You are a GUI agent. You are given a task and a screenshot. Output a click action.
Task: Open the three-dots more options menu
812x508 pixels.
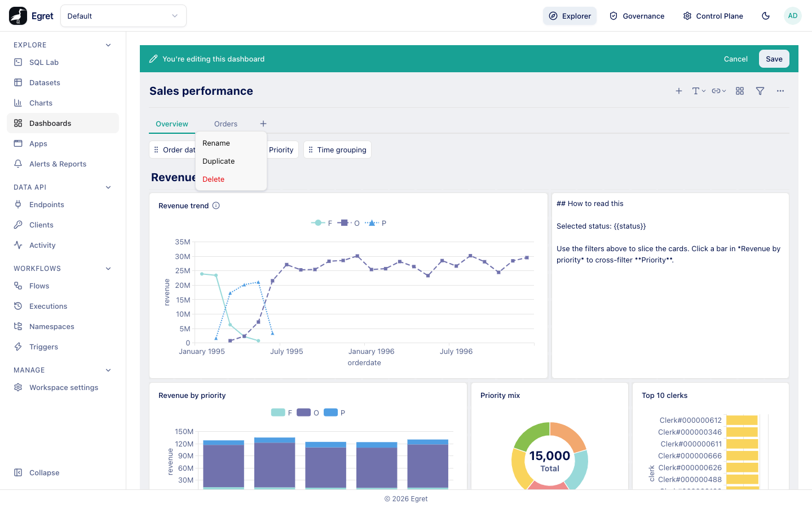(x=780, y=91)
